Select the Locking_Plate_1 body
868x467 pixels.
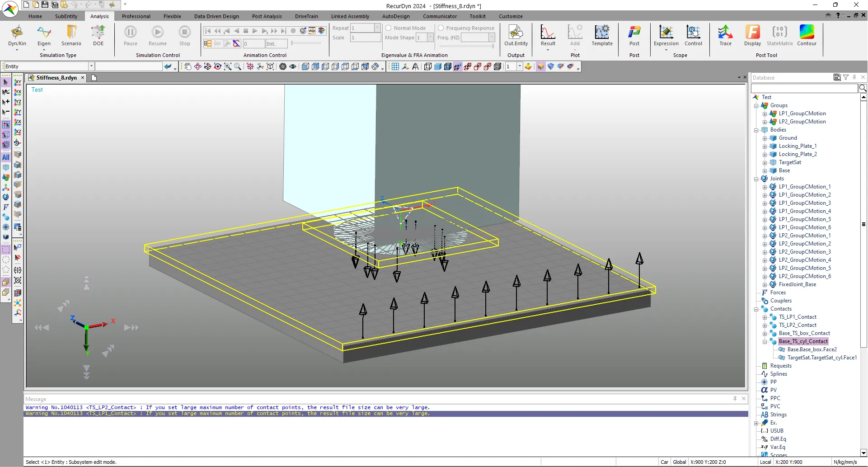coord(797,146)
